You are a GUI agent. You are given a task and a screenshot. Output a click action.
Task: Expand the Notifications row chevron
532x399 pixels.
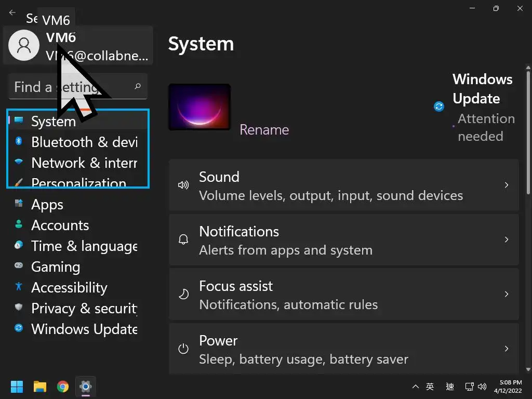point(506,240)
